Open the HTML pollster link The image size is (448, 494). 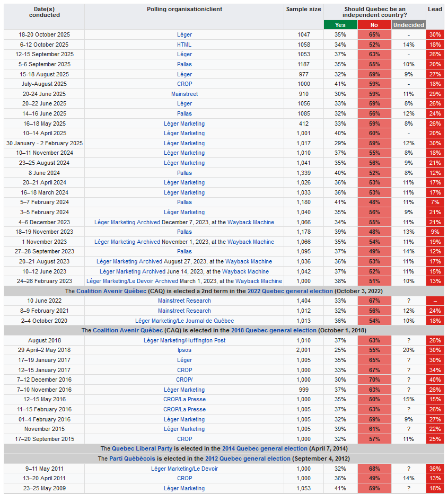(184, 45)
